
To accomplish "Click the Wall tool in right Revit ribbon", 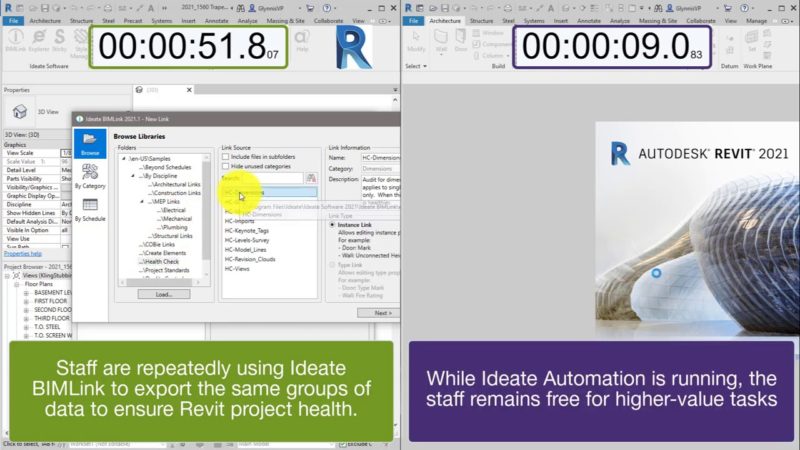I will 441,41.
